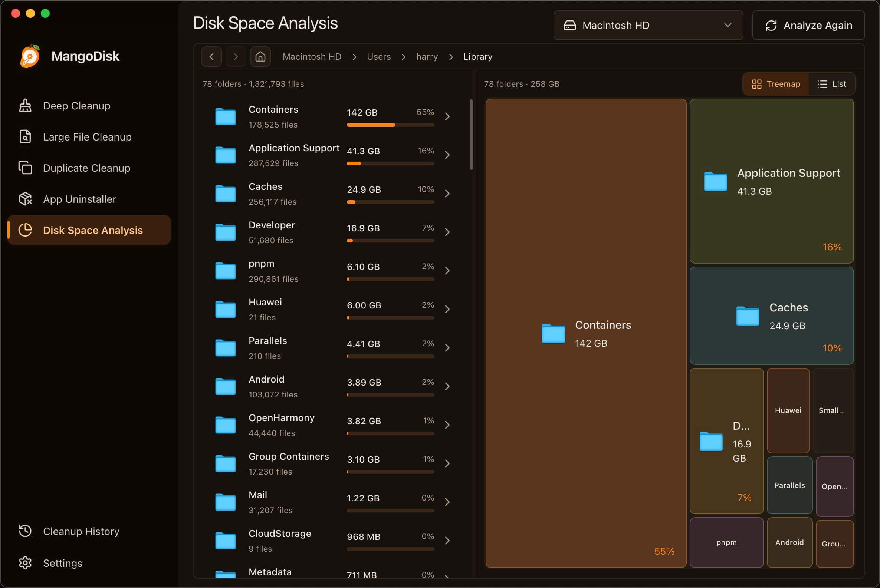
Task: Open Deep Cleanup in the sidebar
Action: (89, 106)
